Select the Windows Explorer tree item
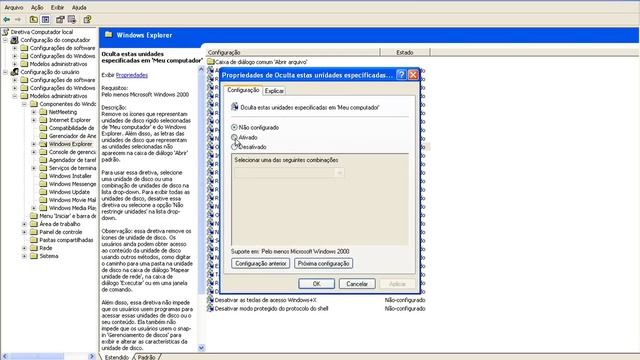 click(70, 144)
